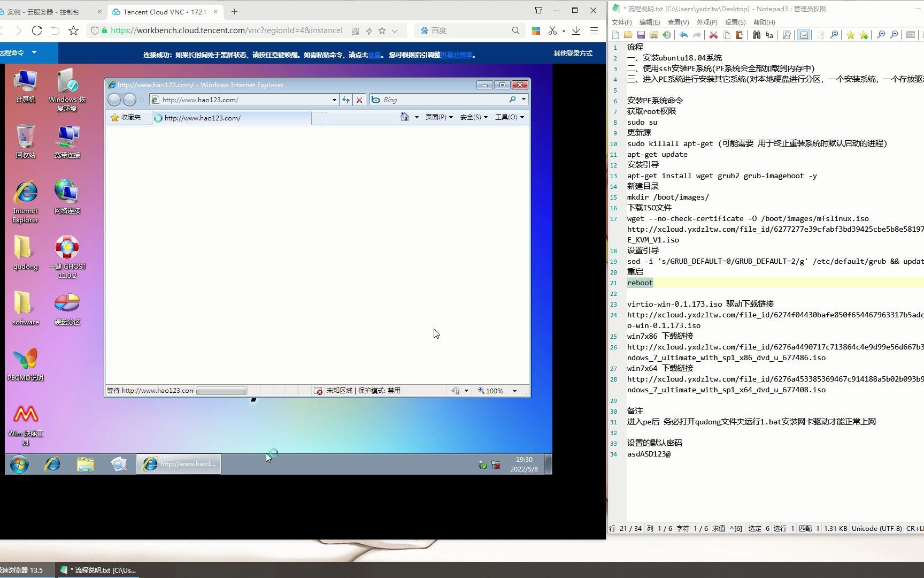The width and height of the screenshot is (924, 578).
Task: Open 设置(S) menu in Notepad3
Action: 735,22
